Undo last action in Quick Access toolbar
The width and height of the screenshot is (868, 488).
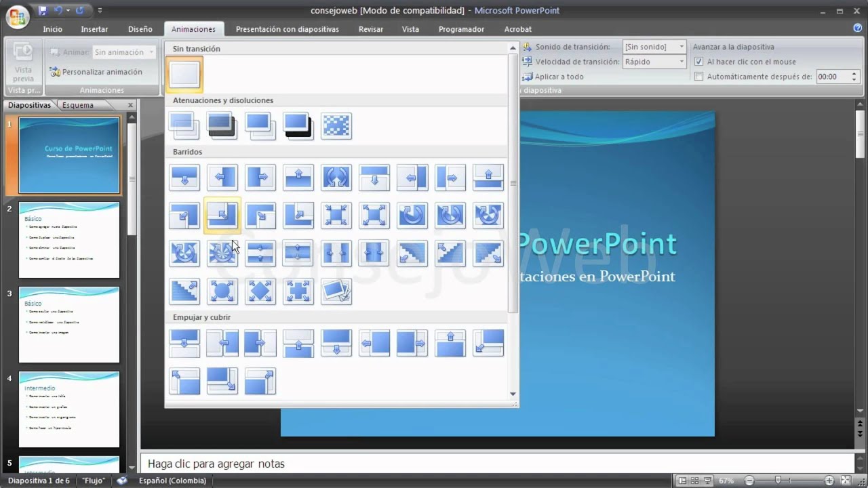[58, 10]
